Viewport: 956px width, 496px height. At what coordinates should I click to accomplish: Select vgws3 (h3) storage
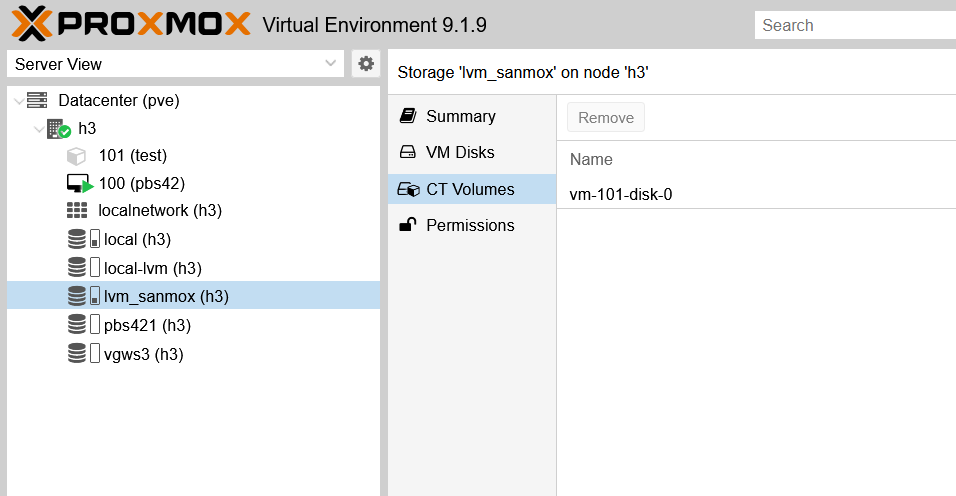(143, 353)
